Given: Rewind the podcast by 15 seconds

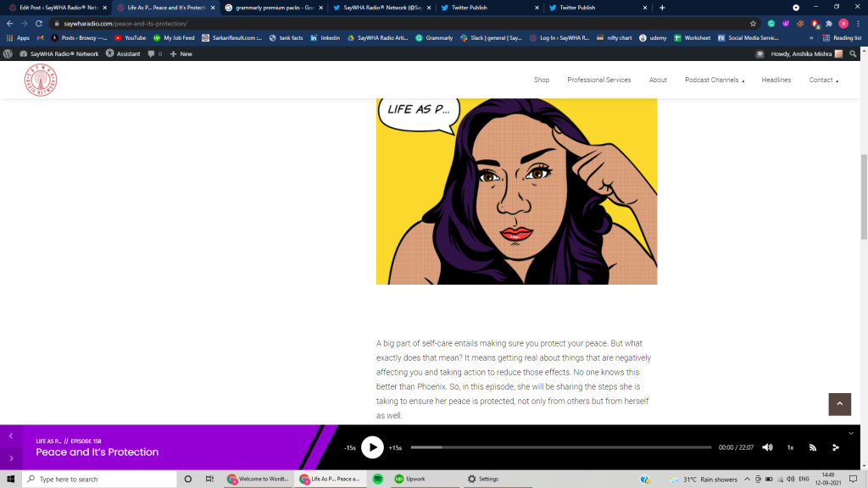Looking at the screenshot, I should point(350,447).
